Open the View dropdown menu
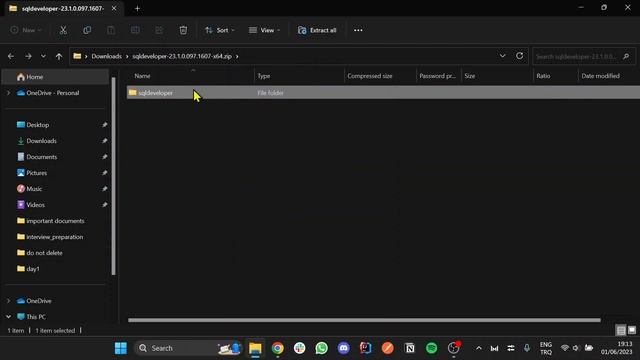Screen dimensions: 640x360 (x=264, y=30)
